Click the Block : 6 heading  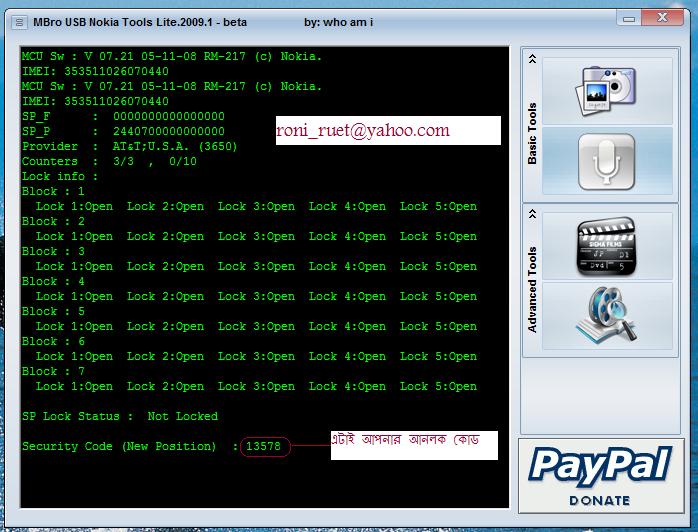pos(53,341)
